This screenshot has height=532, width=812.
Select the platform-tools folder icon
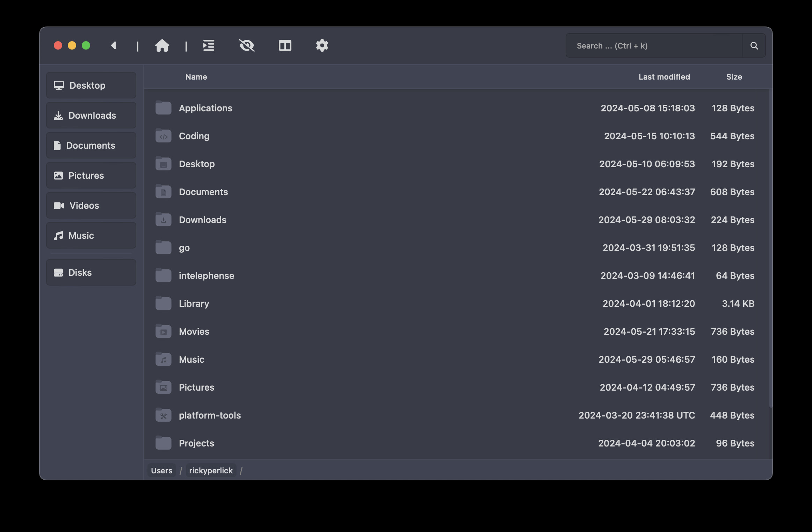pos(163,415)
